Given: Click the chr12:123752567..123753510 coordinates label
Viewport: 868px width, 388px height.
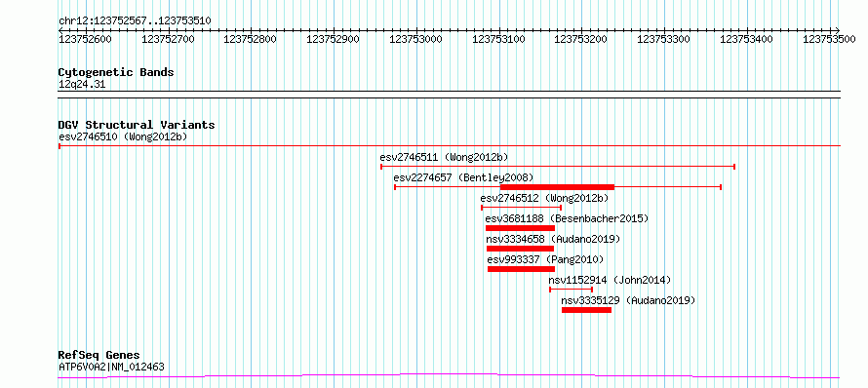Looking at the screenshot, I should pos(135,21).
